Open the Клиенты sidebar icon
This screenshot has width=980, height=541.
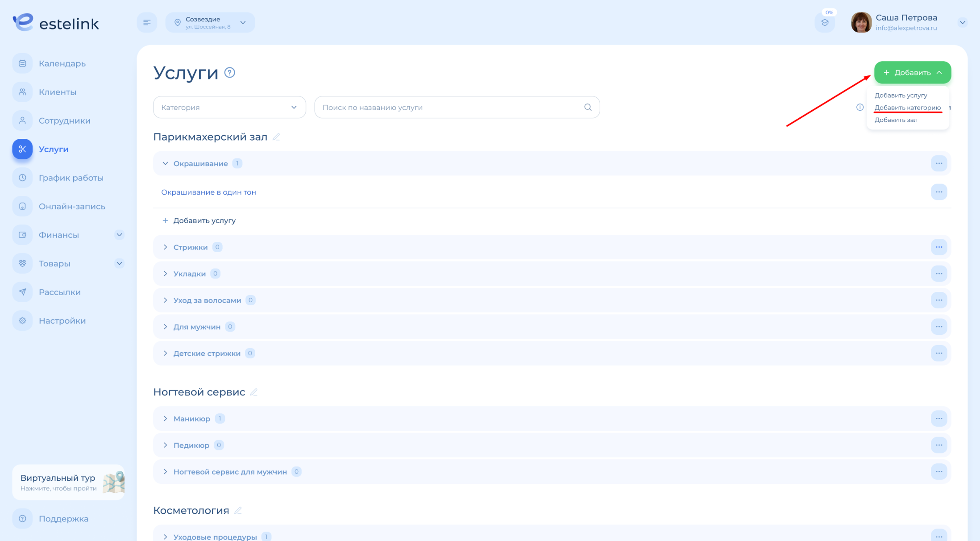click(22, 92)
